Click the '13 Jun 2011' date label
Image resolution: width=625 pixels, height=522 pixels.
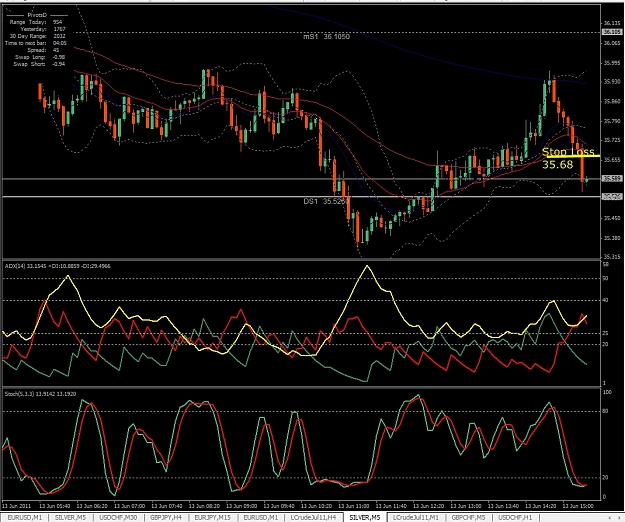[16, 506]
